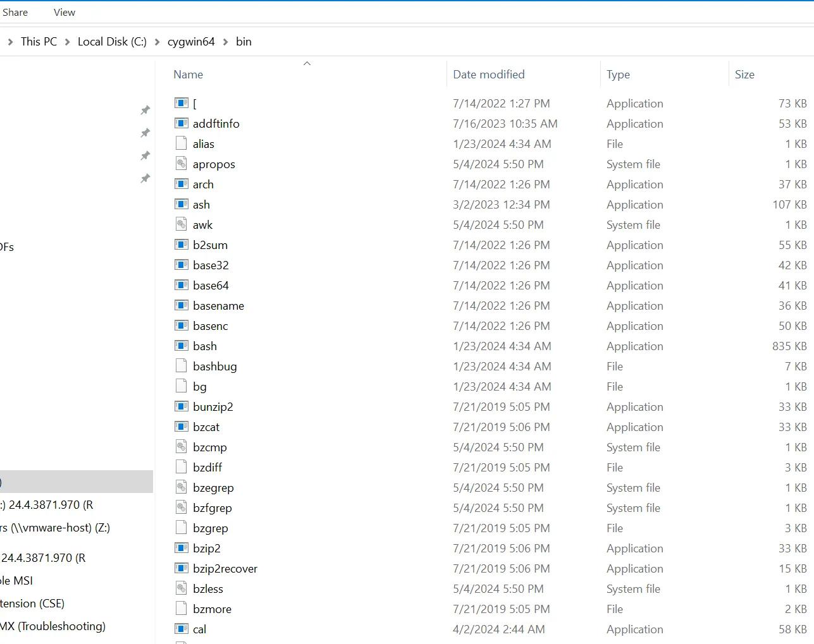Screen dimensions: 814x644
Task: Open the bzip2 application icon
Action: point(182,548)
